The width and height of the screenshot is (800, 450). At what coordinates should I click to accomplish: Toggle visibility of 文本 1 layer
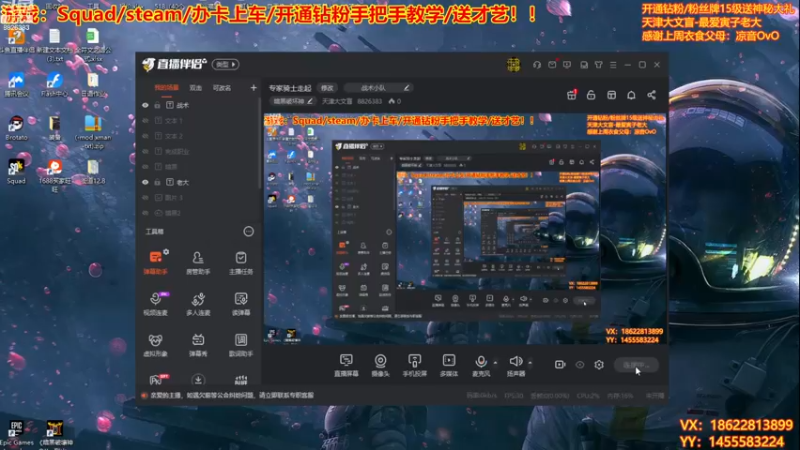tap(145, 120)
